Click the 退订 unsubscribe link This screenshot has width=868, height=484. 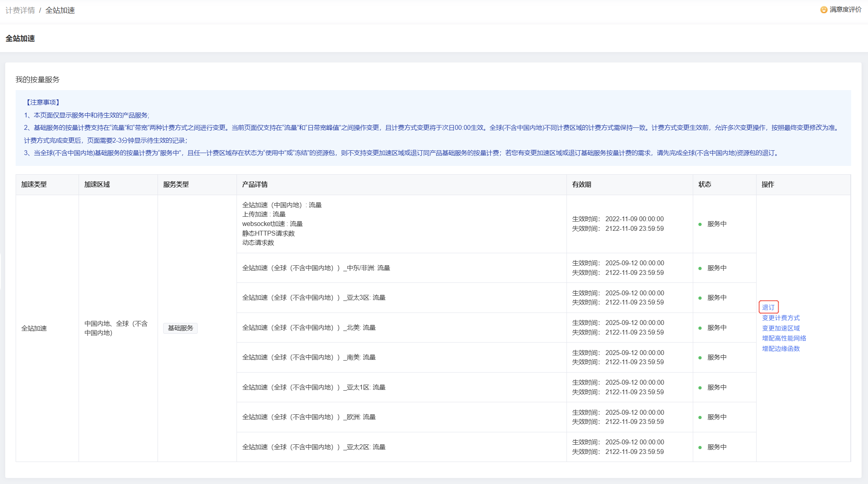coord(768,307)
